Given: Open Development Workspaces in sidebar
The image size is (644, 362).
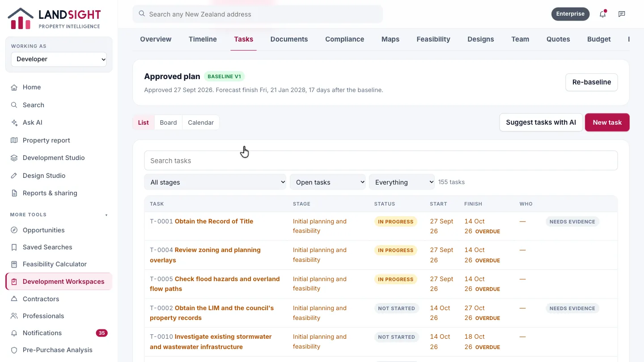Looking at the screenshot, I should 59,282.
